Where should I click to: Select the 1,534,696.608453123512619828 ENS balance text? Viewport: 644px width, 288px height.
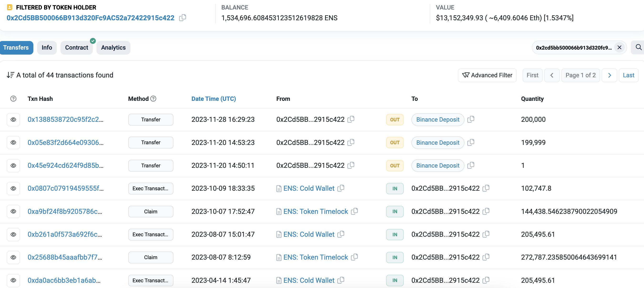[279, 18]
